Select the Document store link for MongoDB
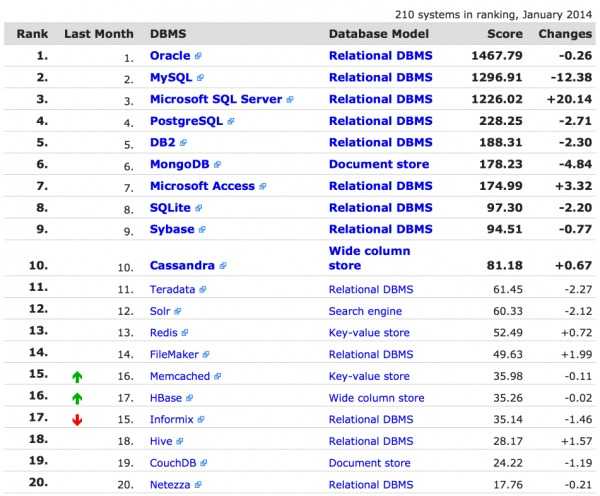 click(378, 164)
